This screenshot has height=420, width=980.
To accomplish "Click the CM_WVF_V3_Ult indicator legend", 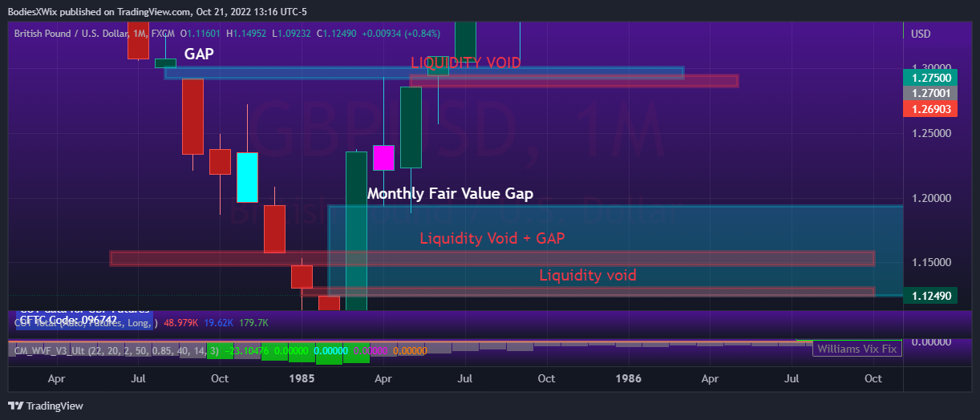I will [x=117, y=349].
